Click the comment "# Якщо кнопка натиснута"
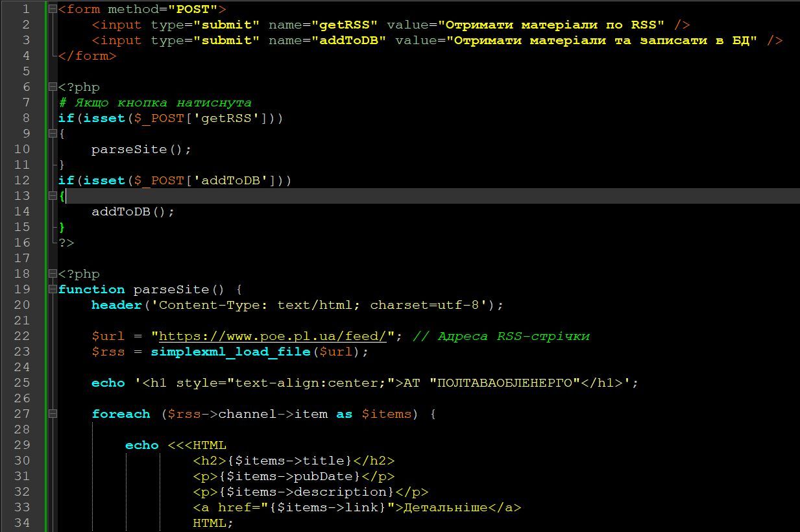This screenshot has height=532, width=800. tap(155, 103)
